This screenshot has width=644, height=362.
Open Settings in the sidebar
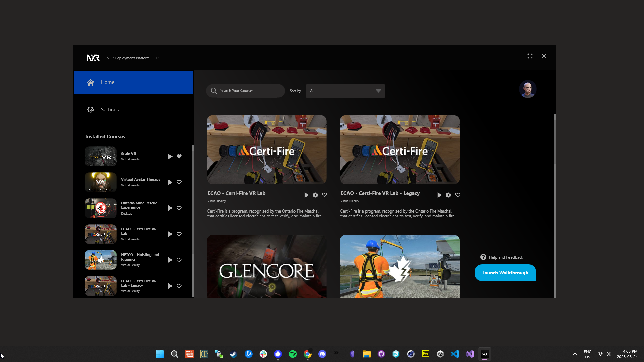click(x=110, y=110)
